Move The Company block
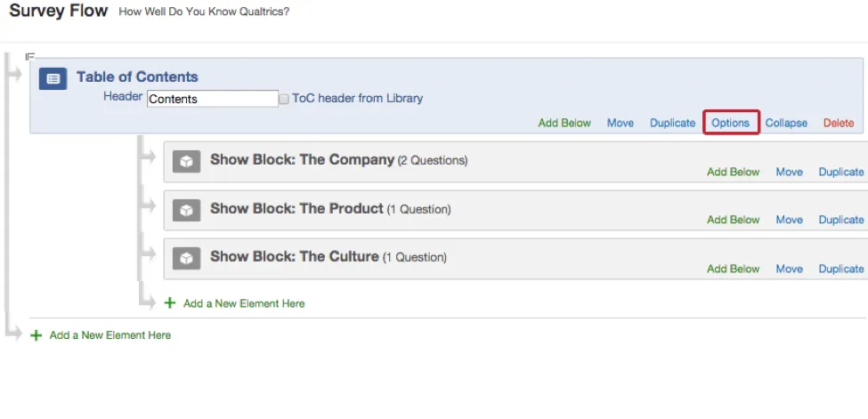 point(790,172)
